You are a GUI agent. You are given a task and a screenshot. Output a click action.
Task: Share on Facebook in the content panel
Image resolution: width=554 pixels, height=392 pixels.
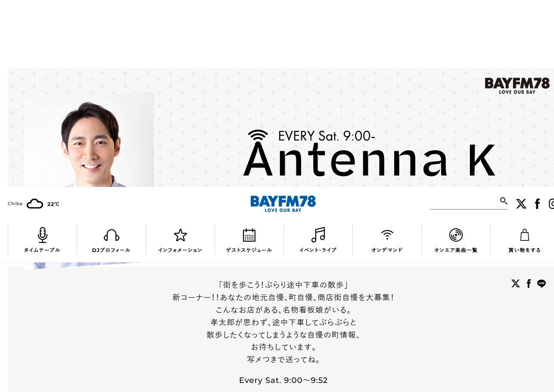pos(529,283)
